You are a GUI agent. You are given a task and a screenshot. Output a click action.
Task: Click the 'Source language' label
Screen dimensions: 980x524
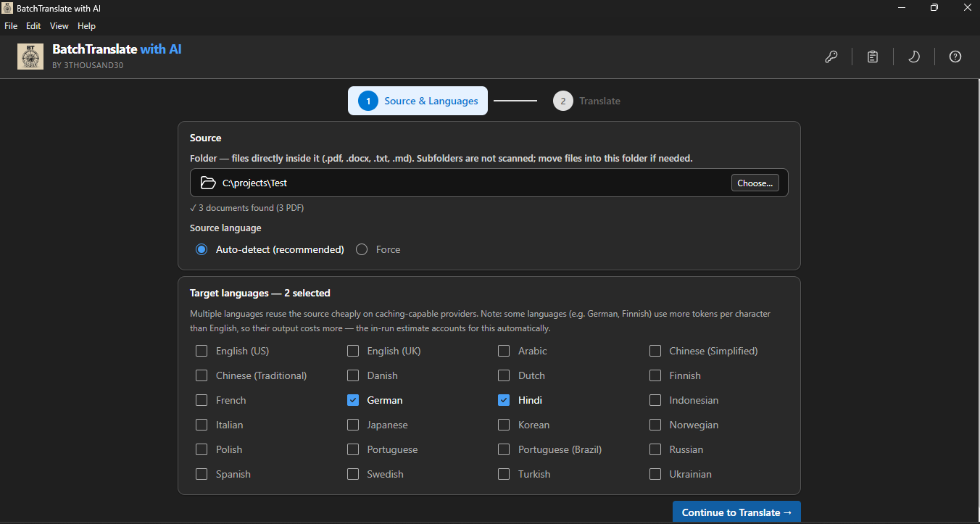225,228
